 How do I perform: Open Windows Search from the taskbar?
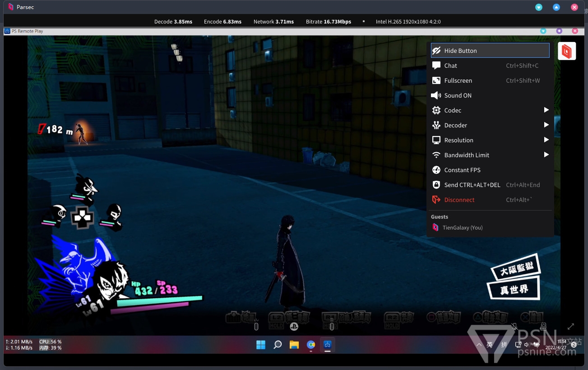pos(278,345)
